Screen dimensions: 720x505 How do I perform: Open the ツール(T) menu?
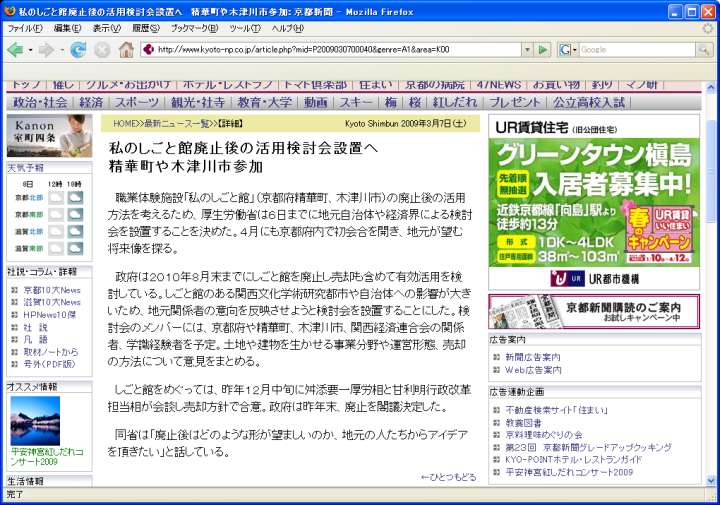[x=245, y=28]
